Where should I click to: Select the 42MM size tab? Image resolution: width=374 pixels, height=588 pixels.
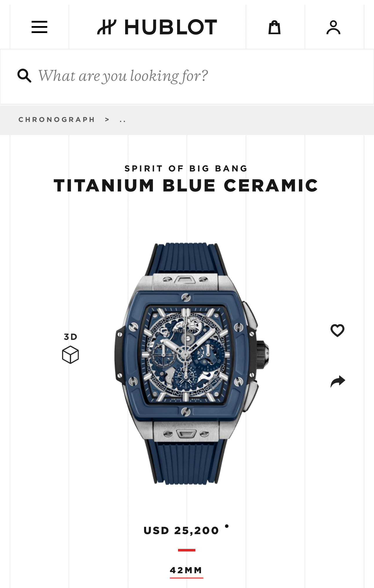point(186,570)
